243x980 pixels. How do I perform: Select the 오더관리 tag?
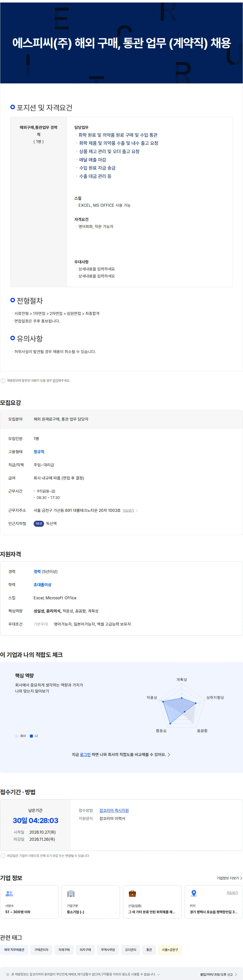coord(131,950)
